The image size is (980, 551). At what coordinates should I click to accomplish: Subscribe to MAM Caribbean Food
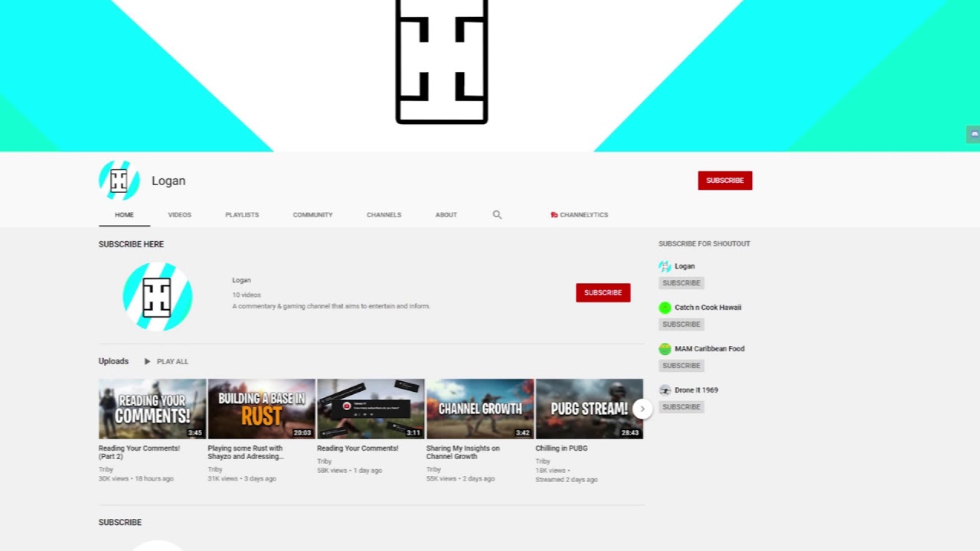[681, 366]
